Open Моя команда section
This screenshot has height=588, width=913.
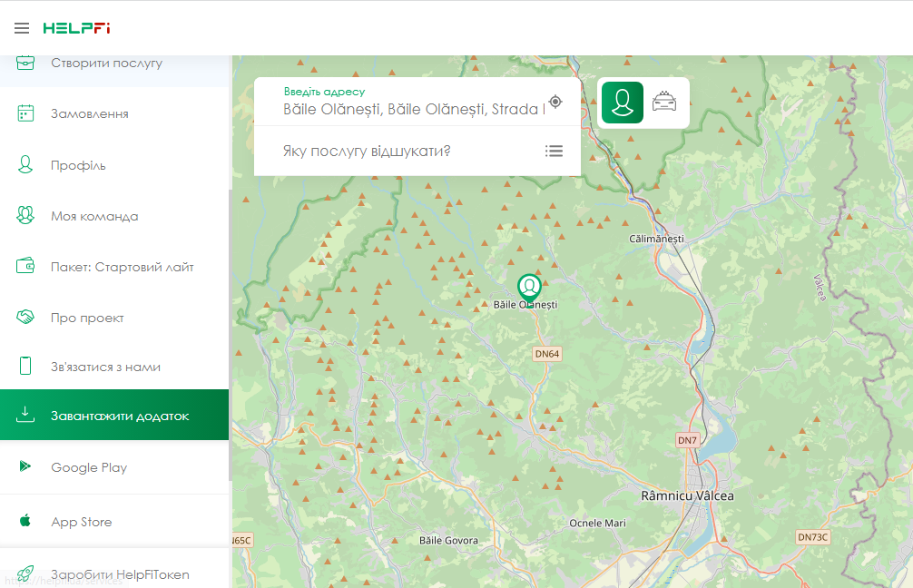pyautogui.click(x=94, y=216)
